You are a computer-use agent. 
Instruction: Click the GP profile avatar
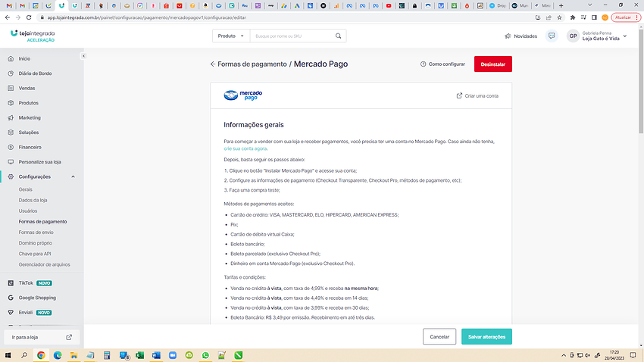(x=573, y=36)
